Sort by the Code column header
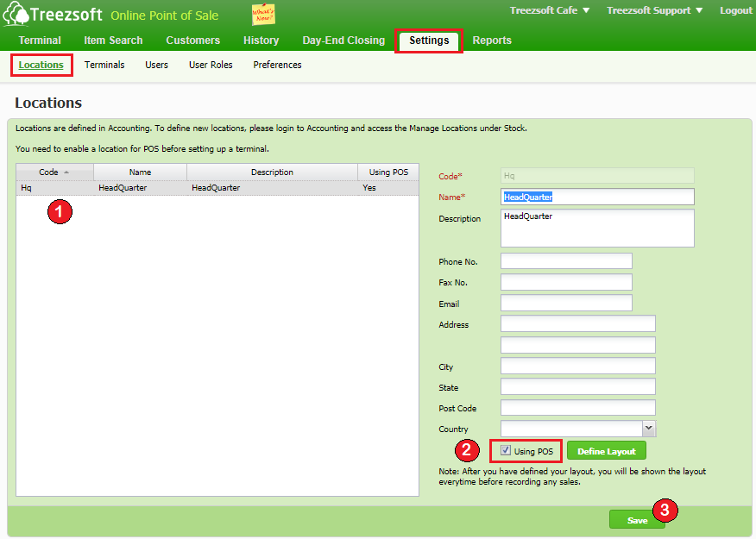 tap(54, 172)
